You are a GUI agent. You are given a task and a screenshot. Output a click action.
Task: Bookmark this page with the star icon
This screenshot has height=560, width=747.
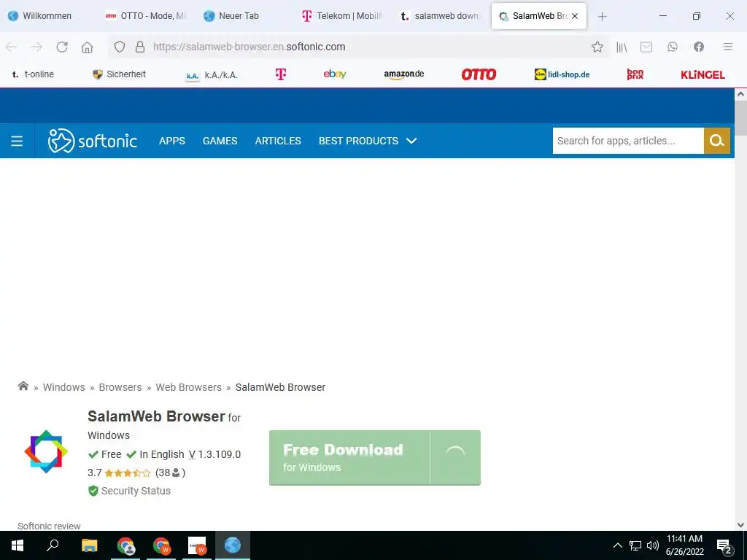pyautogui.click(x=597, y=47)
